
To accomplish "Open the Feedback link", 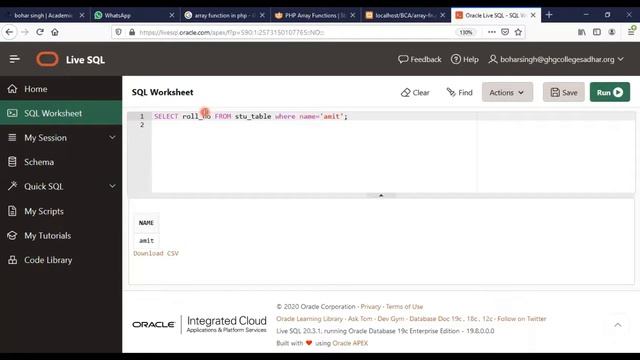I will [420, 59].
